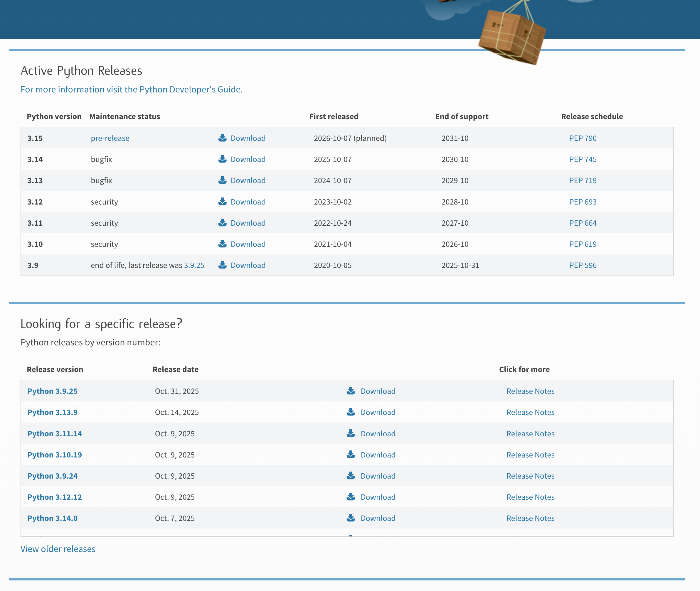Click download icon for Python 3.14.0
The image size is (700, 591).
(351, 518)
